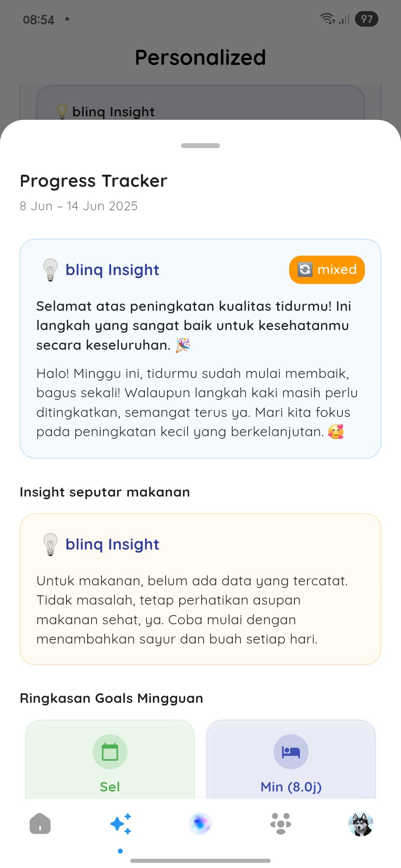The width and height of the screenshot is (401, 868).
Task: Open Insight seputar makanan section
Action: pos(104,492)
